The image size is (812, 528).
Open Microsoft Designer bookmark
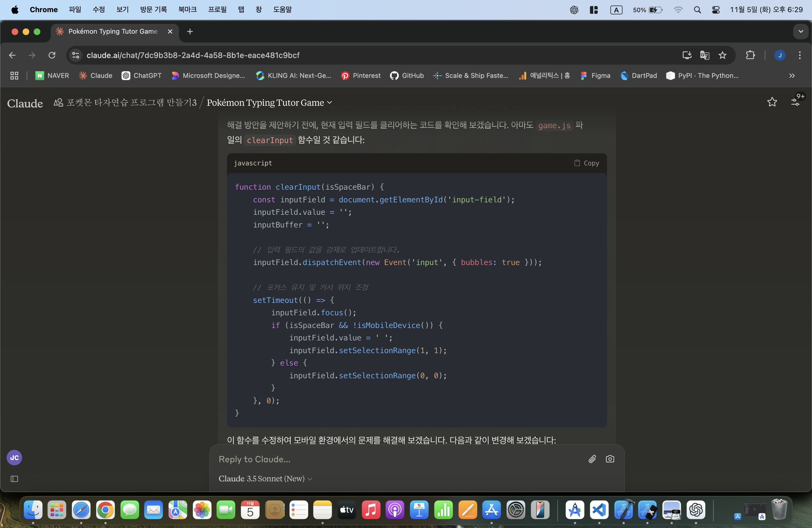208,76
